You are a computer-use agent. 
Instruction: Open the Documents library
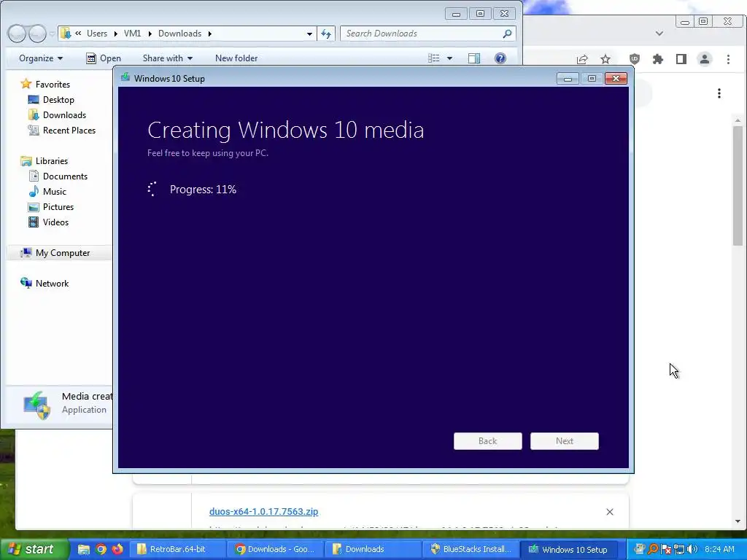tap(58, 176)
